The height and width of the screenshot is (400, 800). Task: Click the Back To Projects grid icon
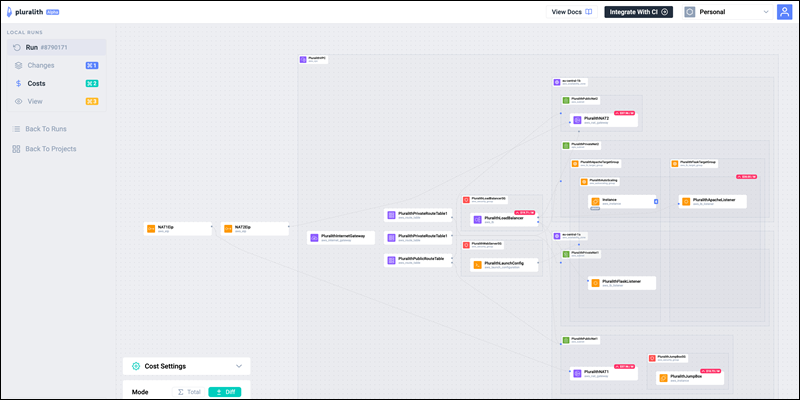tap(16, 149)
